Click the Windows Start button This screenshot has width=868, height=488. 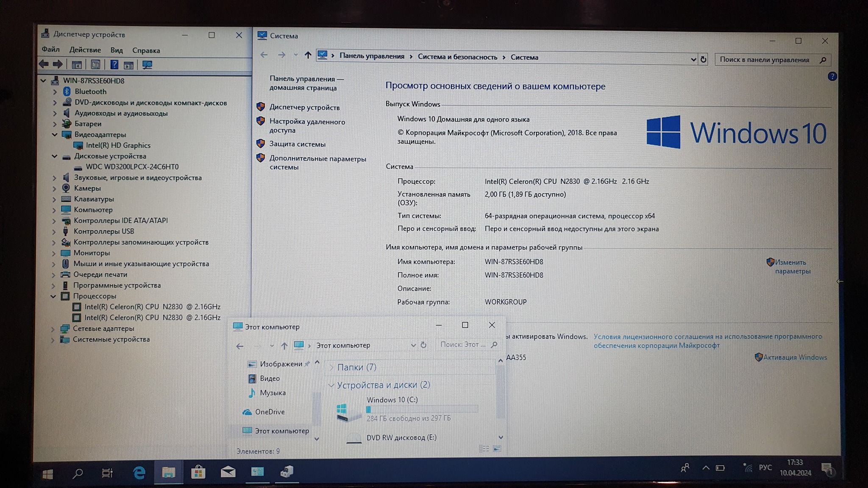pyautogui.click(x=48, y=474)
